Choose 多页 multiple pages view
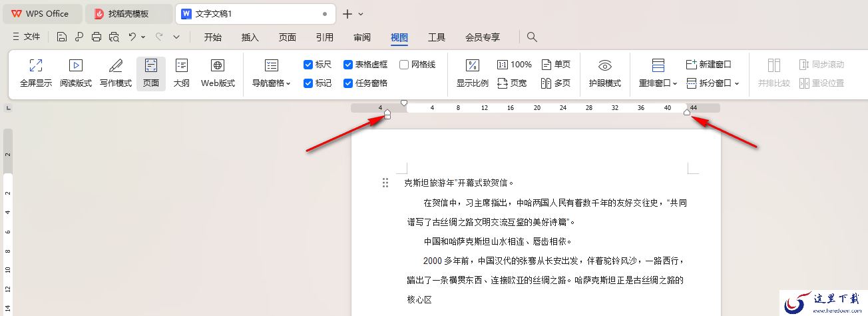 pos(556,83)
